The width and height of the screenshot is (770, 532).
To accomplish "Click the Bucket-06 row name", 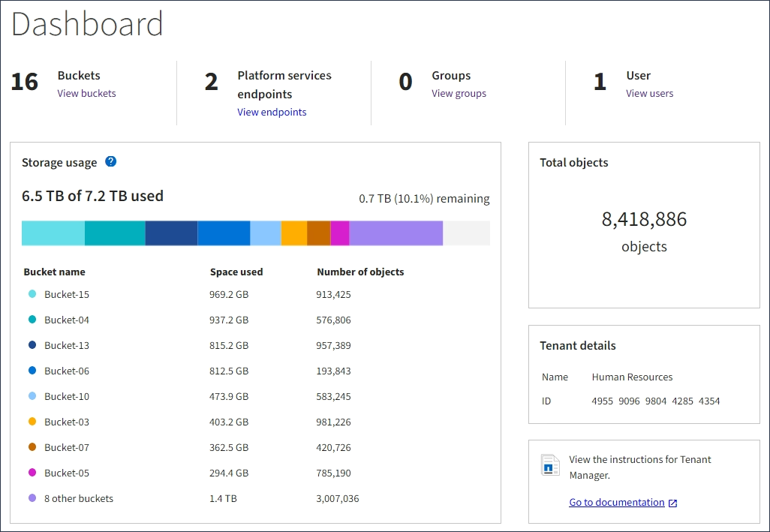I will pyautogui.click(x=66, y=371).
